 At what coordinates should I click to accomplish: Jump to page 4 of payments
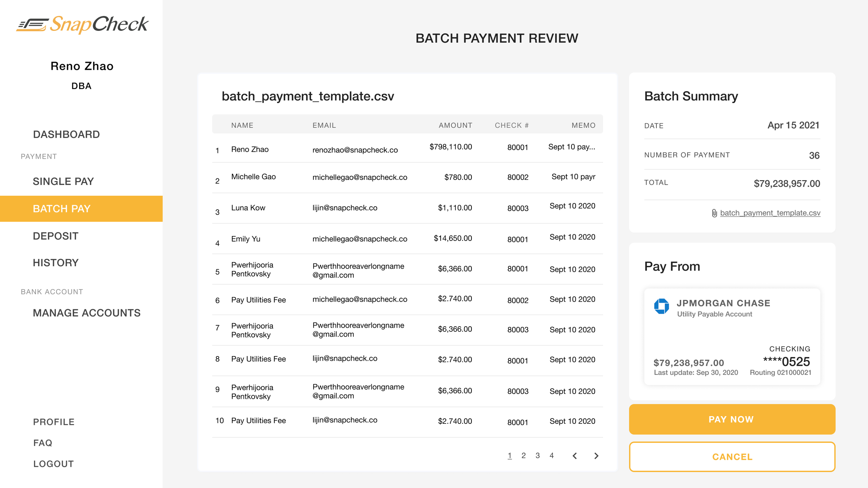[x=551, y=455]
